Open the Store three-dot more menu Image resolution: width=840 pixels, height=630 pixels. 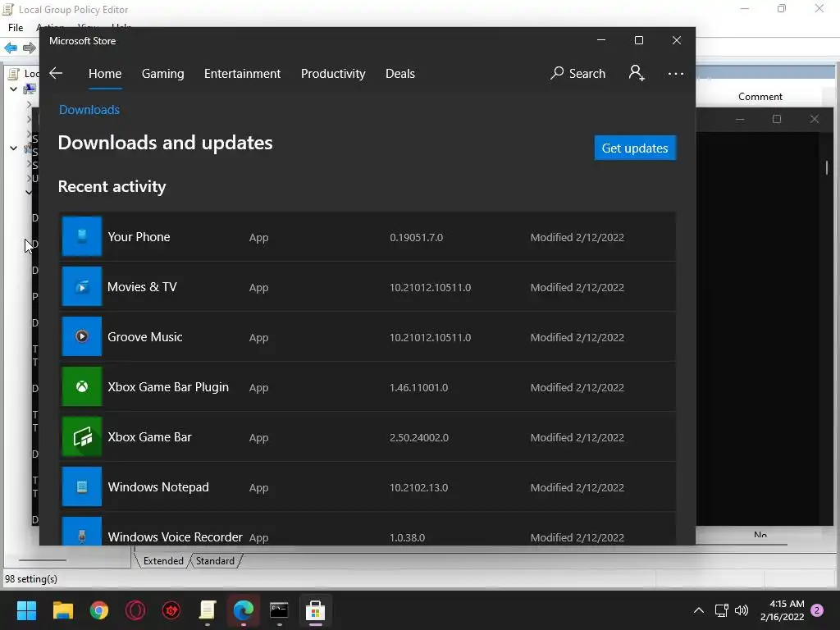[676, 74]
